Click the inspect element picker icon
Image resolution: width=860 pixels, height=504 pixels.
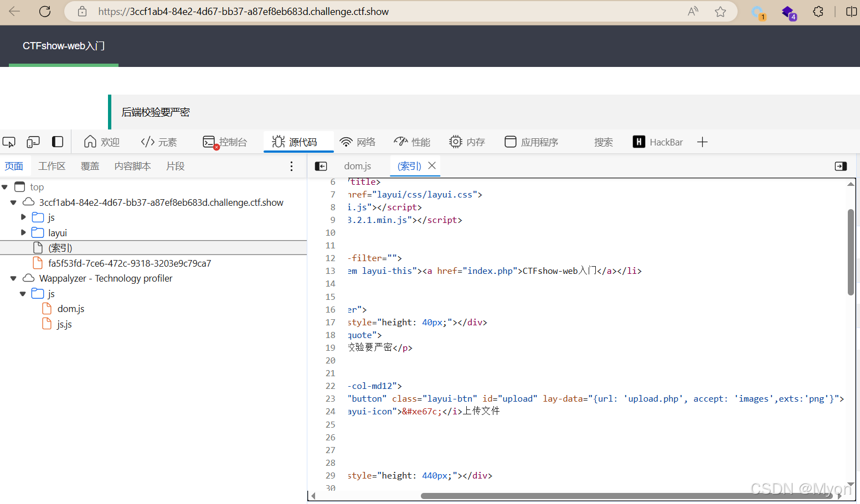click(9, 142)
